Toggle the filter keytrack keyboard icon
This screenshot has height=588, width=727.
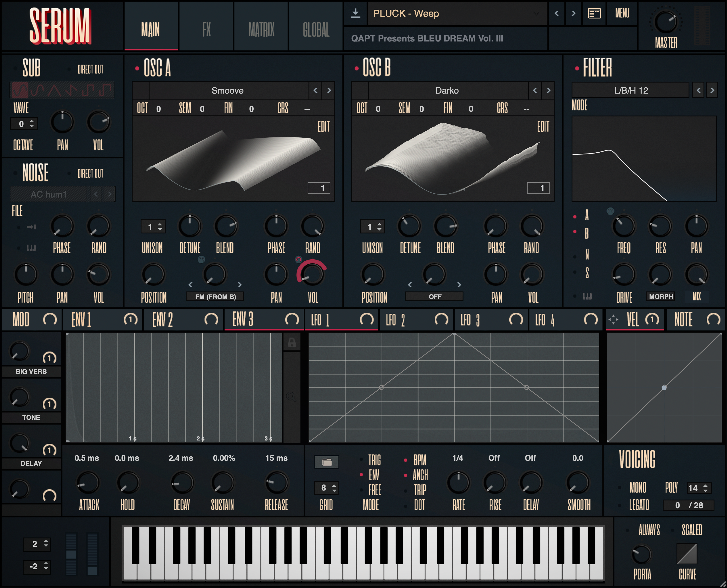coord(587,296)
